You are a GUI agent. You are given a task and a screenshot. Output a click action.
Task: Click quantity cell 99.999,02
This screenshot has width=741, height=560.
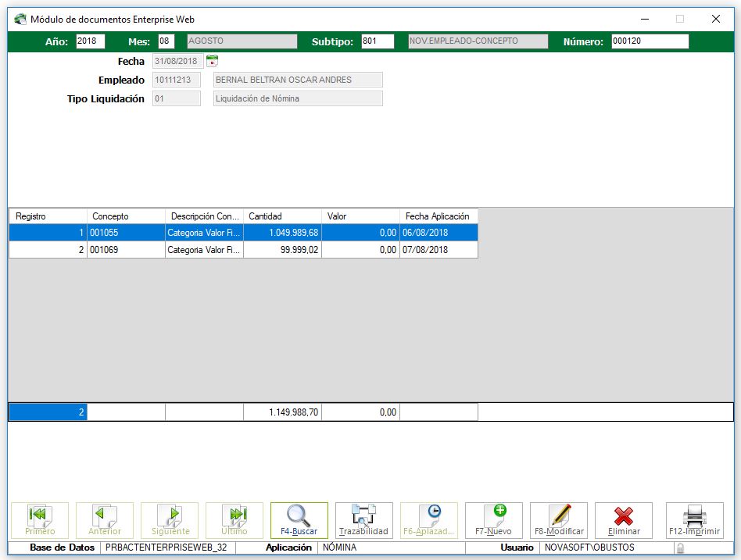click(x=283, y=250)
